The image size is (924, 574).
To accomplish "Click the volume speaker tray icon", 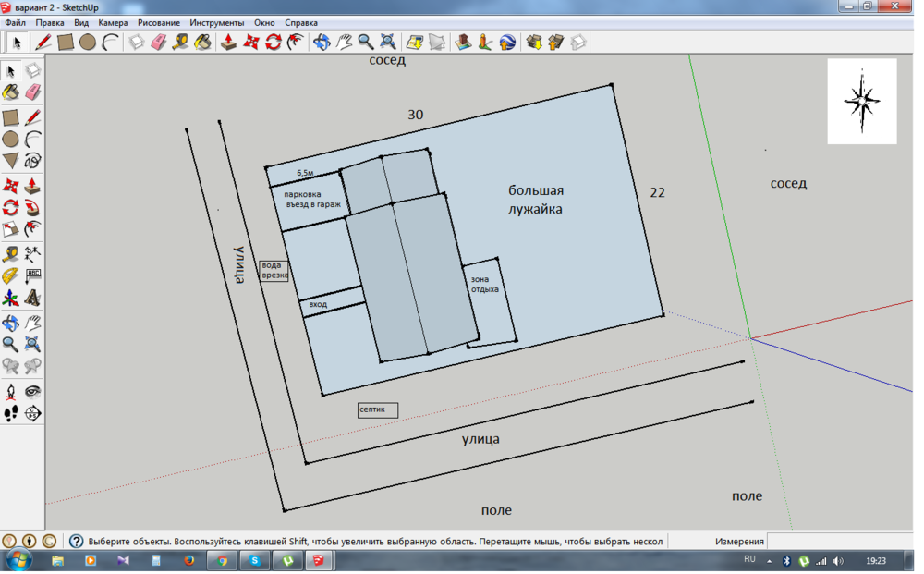I will click(838, 561).
